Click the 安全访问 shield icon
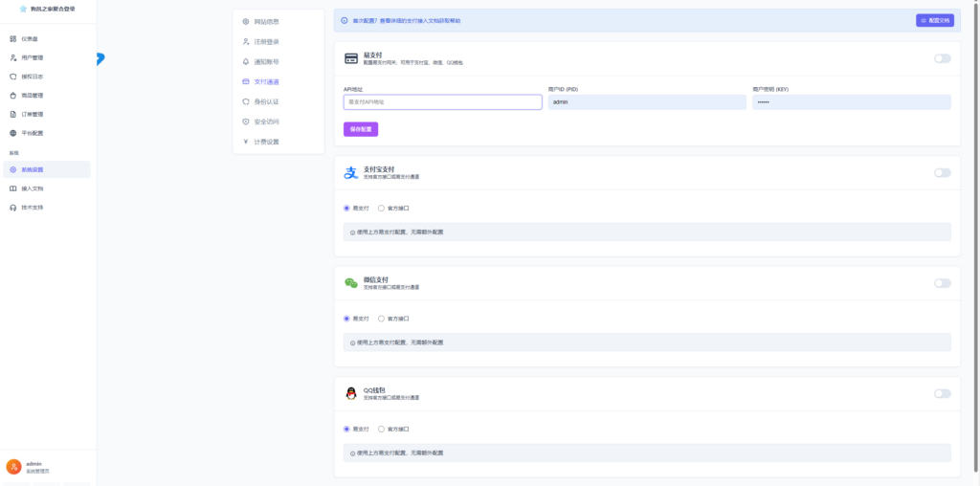Viewport: 980px width, 486px height. pos(246,121)
